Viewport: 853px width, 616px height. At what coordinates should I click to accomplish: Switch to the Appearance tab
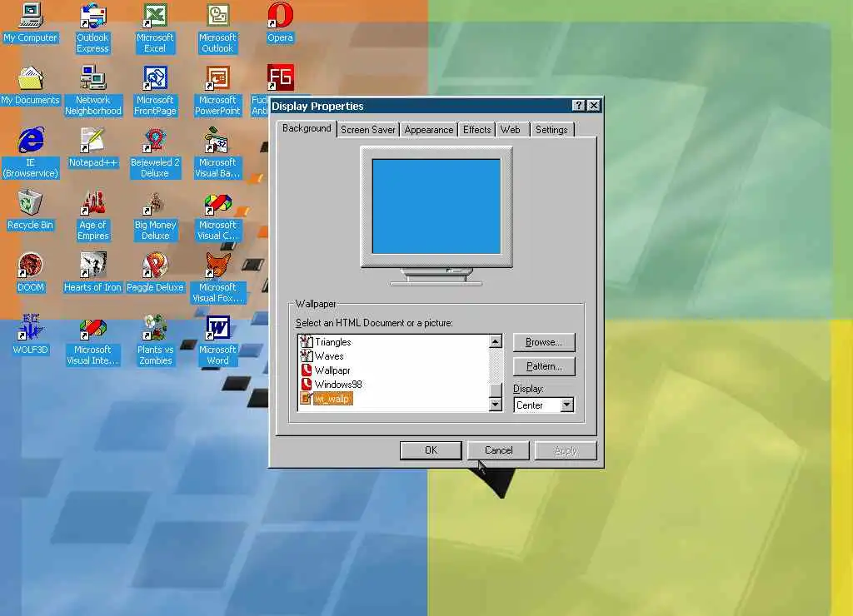pyautogui.click(x=429, y=130)
